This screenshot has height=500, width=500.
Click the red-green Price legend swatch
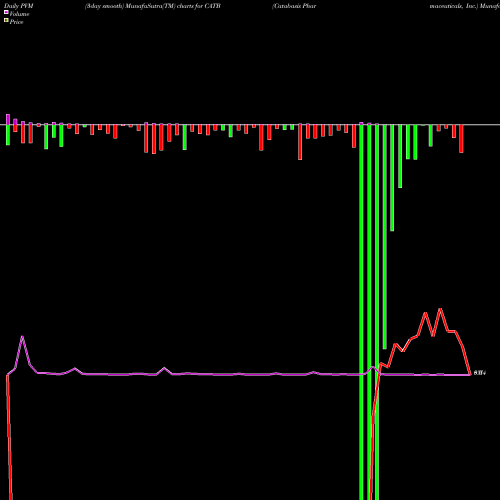[6, 21]
